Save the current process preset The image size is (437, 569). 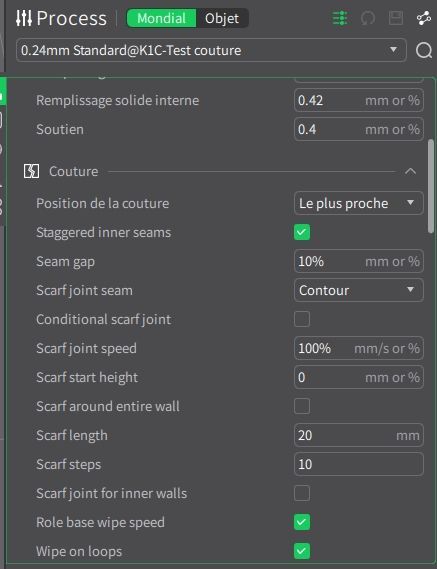[x=396, y=18]
